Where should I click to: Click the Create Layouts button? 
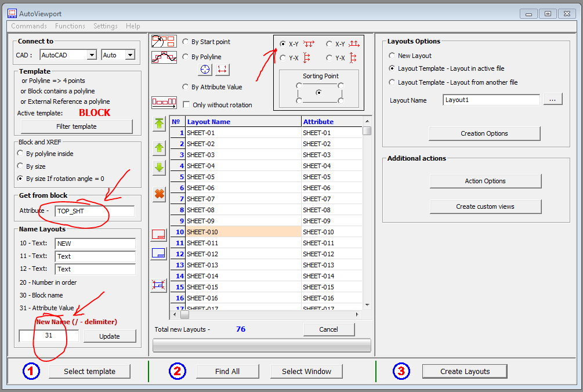(465, 371)
